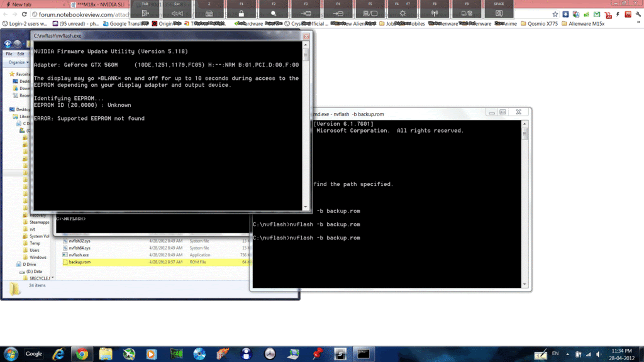The image size is (644, 362).
Task: Switch to the New tab Chrome tab
Action: pyautogui.click(x=34, y=4)
